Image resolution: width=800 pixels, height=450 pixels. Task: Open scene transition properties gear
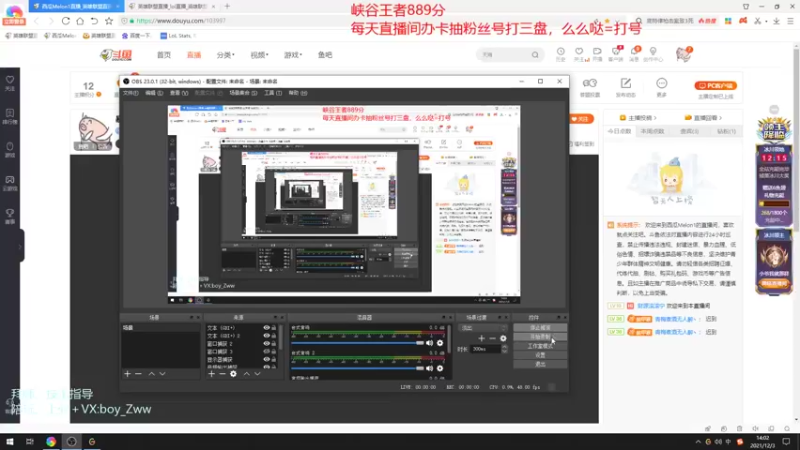coord(503,338)
